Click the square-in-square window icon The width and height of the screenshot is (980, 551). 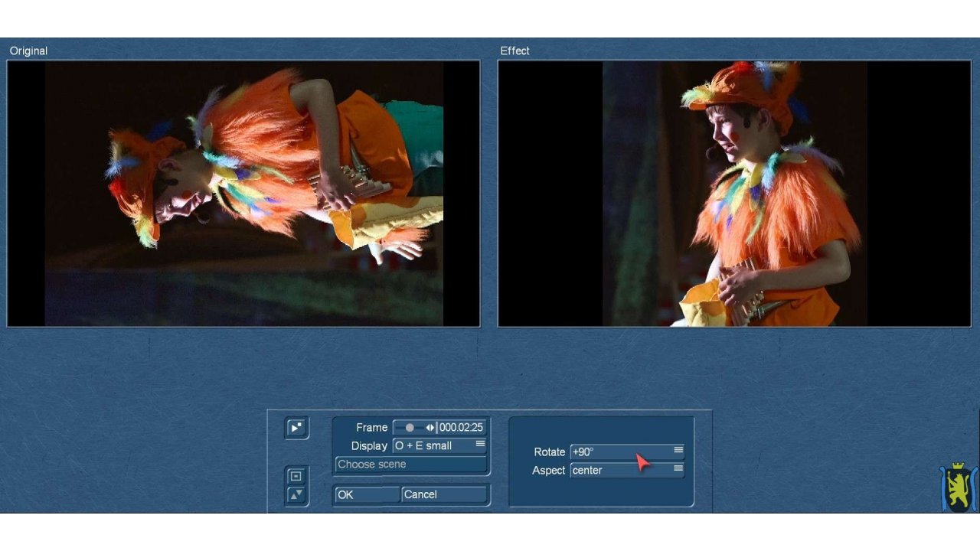296,476
